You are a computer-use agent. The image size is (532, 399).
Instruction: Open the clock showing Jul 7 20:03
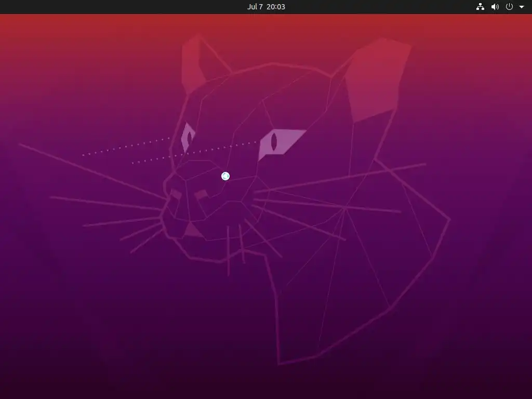266,7
